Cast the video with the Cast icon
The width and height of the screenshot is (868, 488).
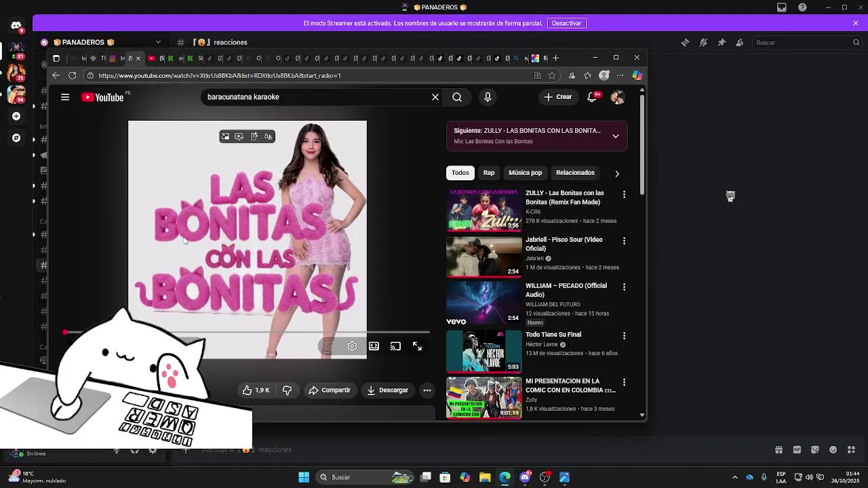[395, 346]
